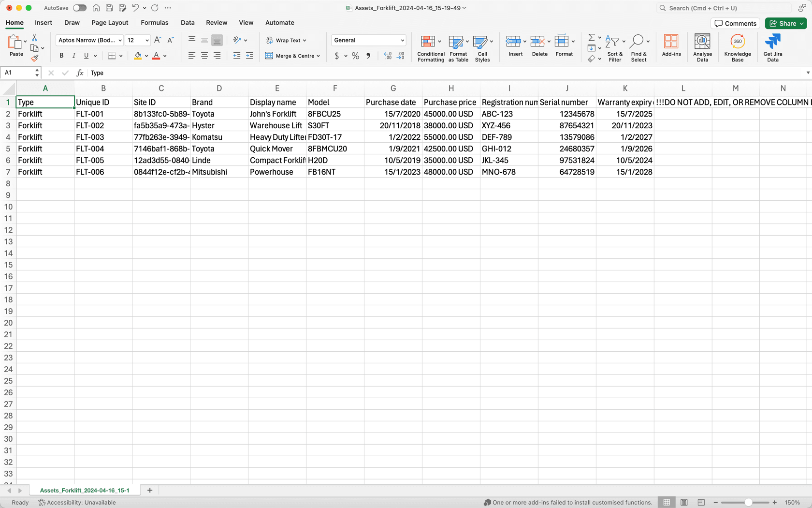Image resolution: width=812 pixels, height=508 pixels.
Task: Click the Cell Styles icon
Action: click(x=482, y=47)
